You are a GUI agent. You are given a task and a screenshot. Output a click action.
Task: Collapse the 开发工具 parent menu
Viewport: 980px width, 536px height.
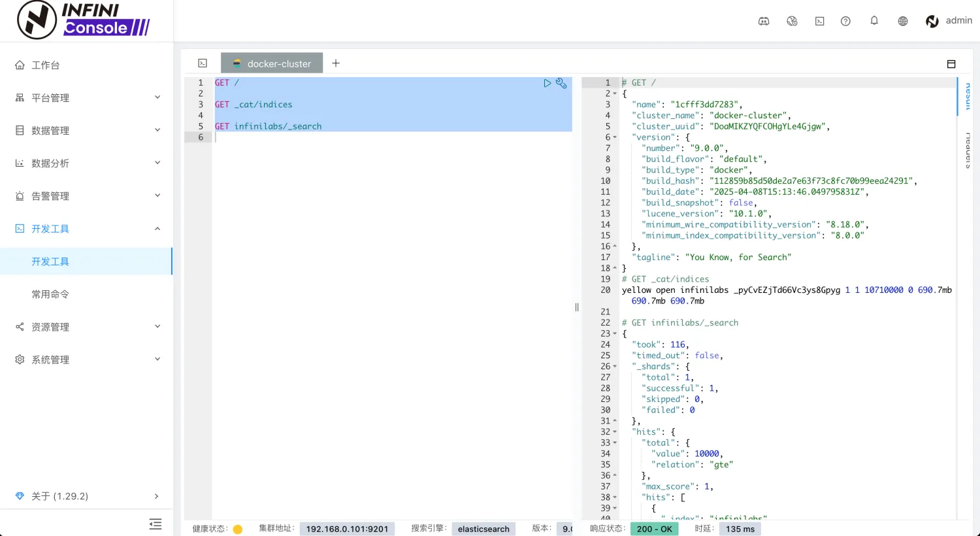[86, 228]
